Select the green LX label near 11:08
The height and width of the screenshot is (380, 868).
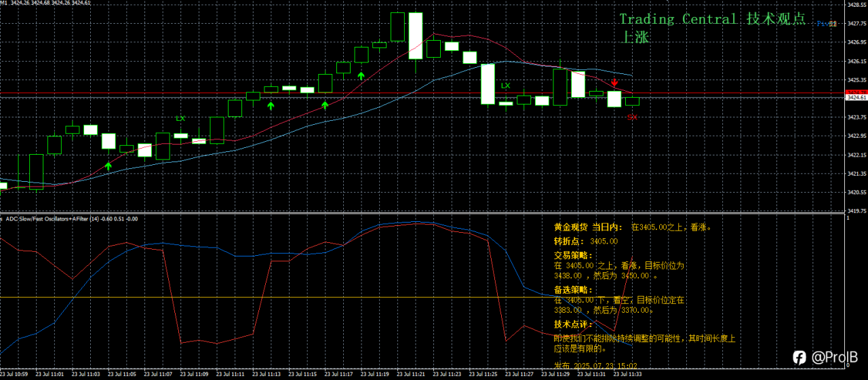180,118
